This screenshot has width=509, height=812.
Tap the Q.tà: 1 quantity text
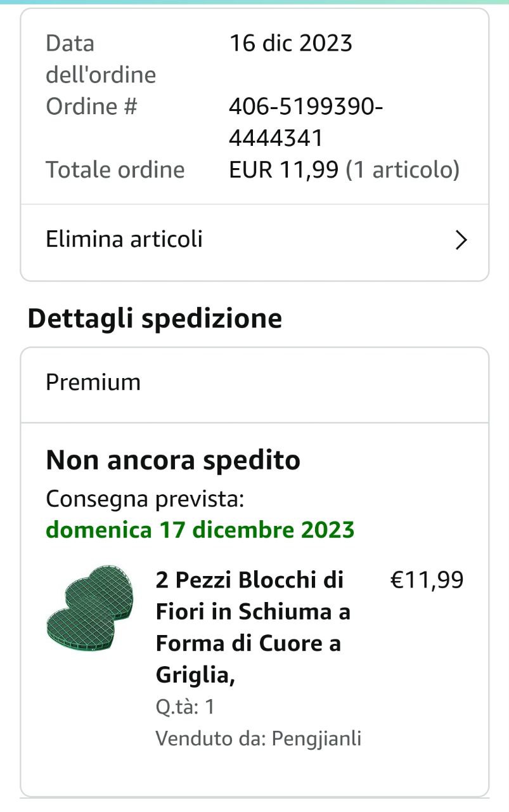pyautogui.click(x=185, y=707)
